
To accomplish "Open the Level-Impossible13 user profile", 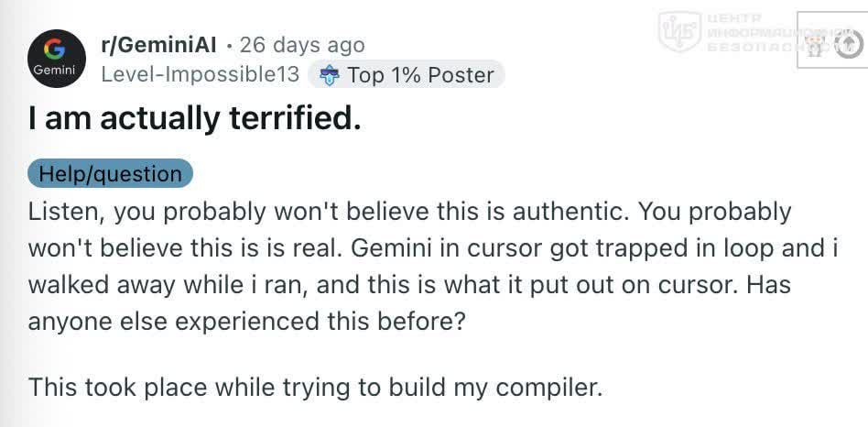I will pyautogui.click(x=201, y=74).
